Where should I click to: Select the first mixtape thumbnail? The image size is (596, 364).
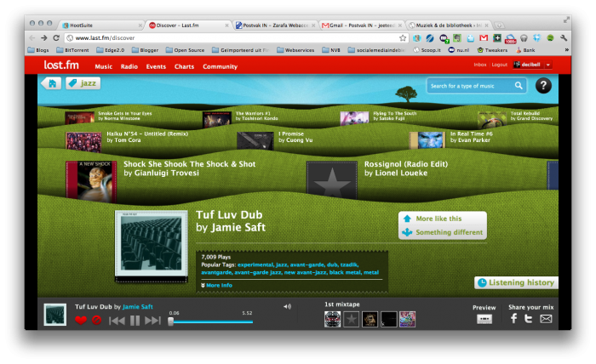click(x=333, y=319)
